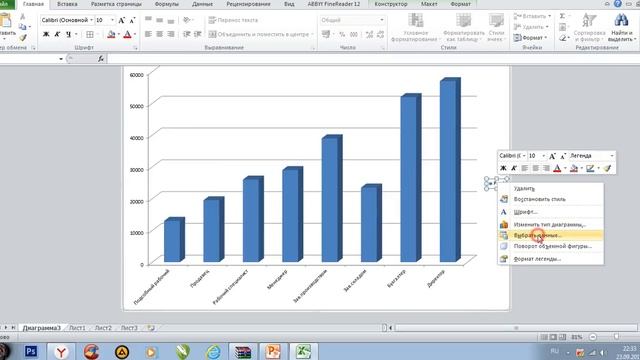Click the borders icon in the ribbon
The image size is (640, 360).
click(90, 34)
